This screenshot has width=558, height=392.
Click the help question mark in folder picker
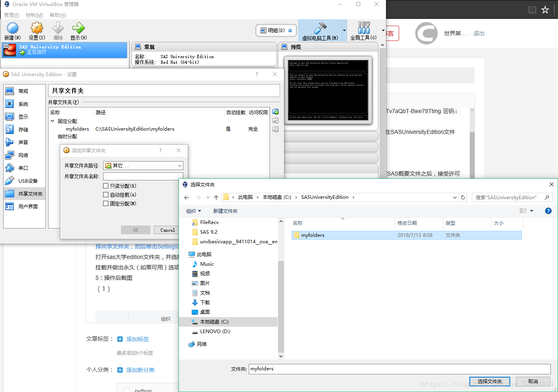[548, 211]
